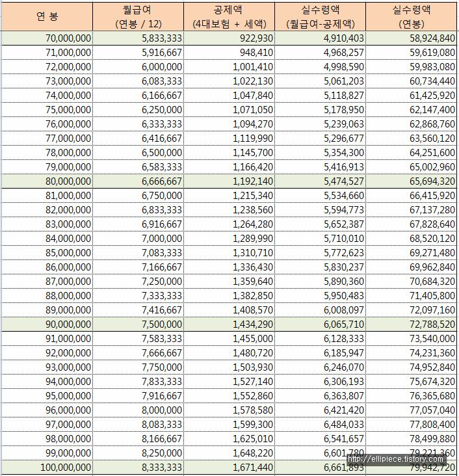Select deduction value 1,434,290
The width and height of the screenshot is (459, 476).
(x=229, y=324)
